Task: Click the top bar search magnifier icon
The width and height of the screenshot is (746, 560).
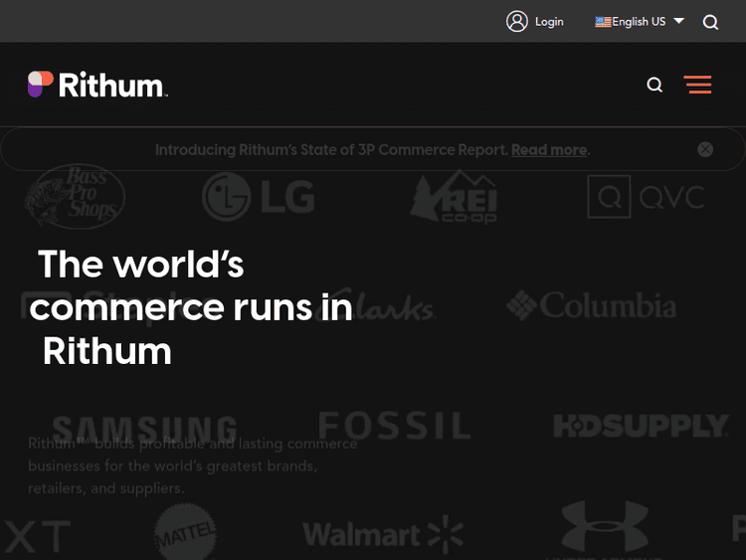Action: tap(710, 22)
